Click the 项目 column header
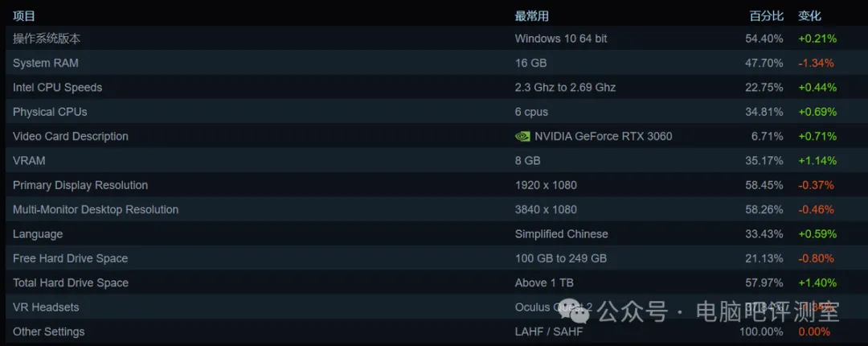 point(24,16)
